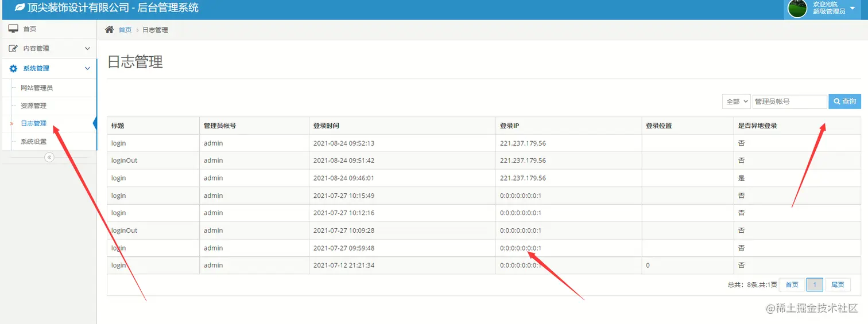Open the 全部 filter dropdown
Screen dimensions: 868x324
click(737, 102)
